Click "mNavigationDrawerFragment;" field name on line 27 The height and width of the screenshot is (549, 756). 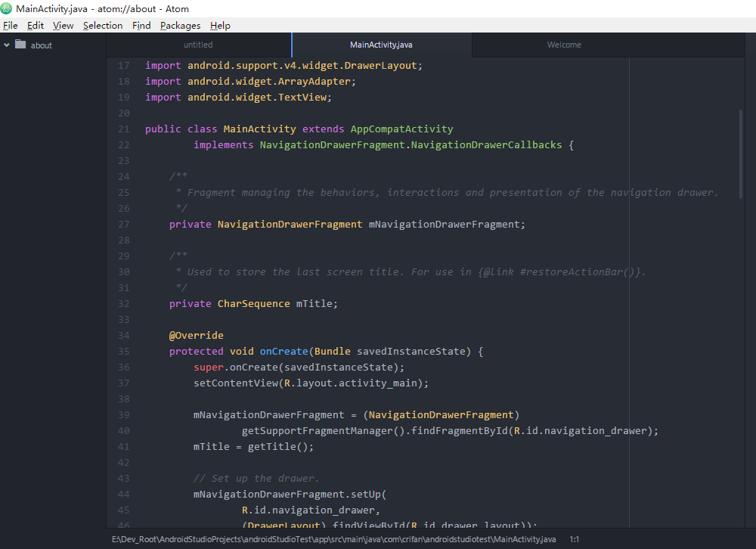click(447, 225)
